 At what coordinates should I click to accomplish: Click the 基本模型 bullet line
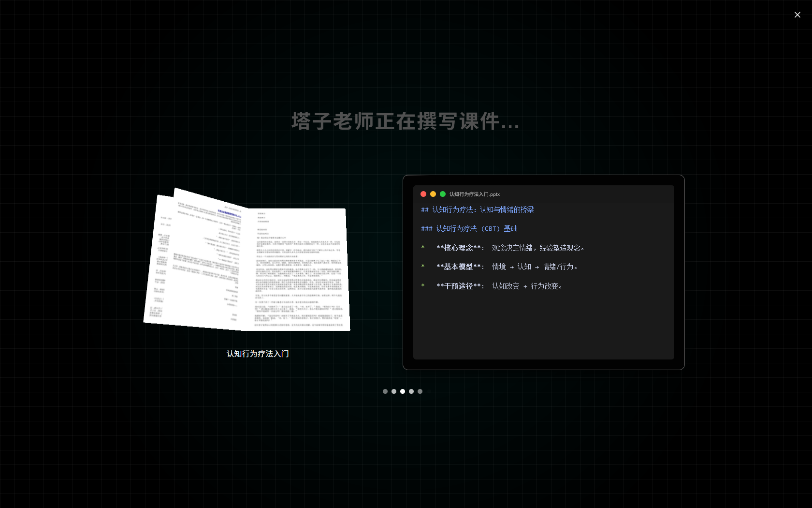pyautogui.click(x=500, y=267)
